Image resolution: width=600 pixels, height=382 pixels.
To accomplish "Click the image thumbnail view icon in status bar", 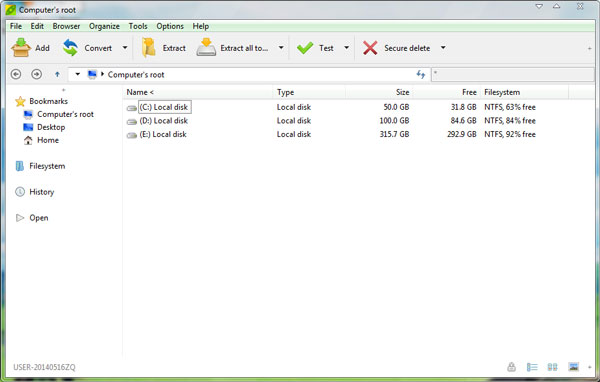I will click(573, 367).
